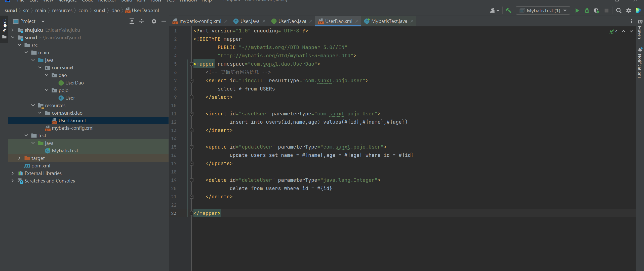The image size is (644, 271).
Task: Click Collapse All icon in Project panel
Action: tap(142, 21)
